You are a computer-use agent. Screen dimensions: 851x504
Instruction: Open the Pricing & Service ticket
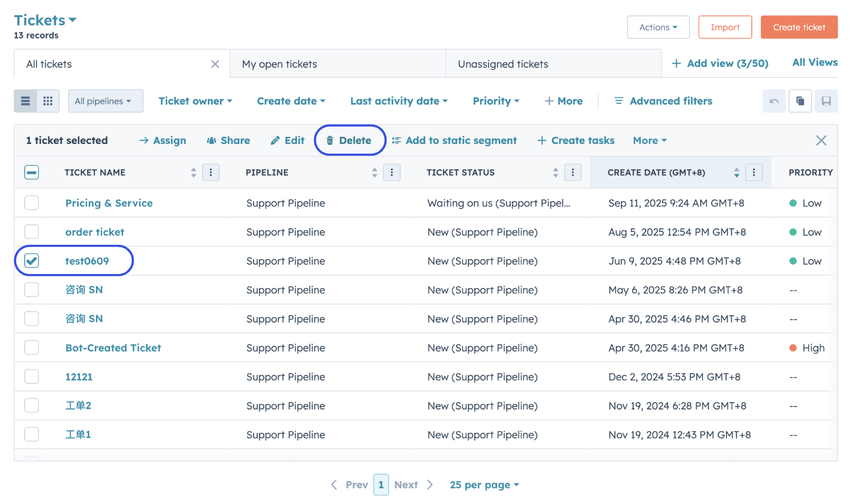click(x=109, y=203)
